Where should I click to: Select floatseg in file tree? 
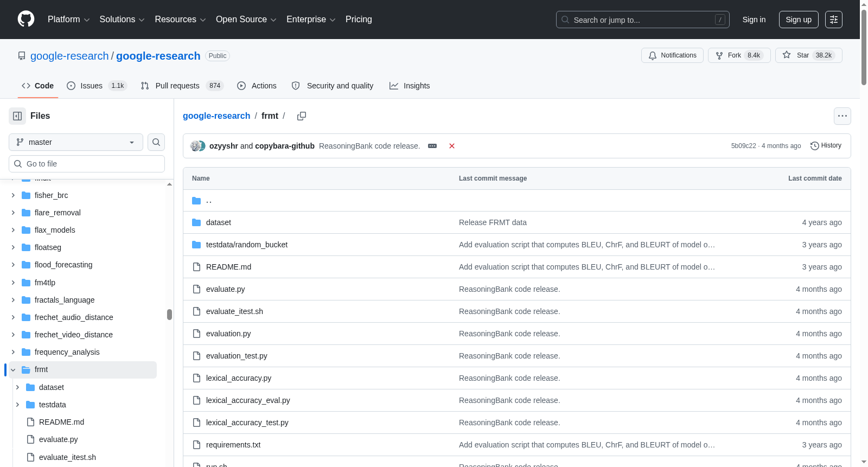pos(48,247)
